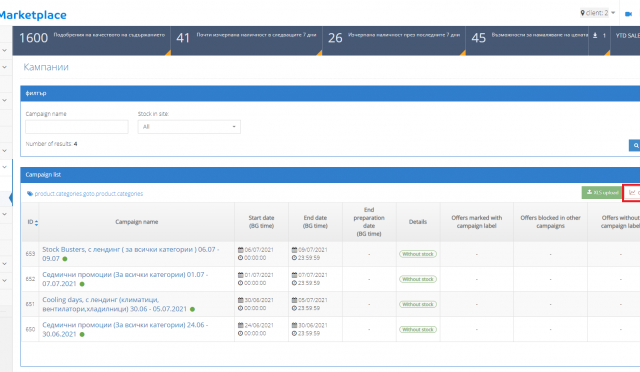Open the 26 out-of-stock last 7 days tile

point(394,40)
